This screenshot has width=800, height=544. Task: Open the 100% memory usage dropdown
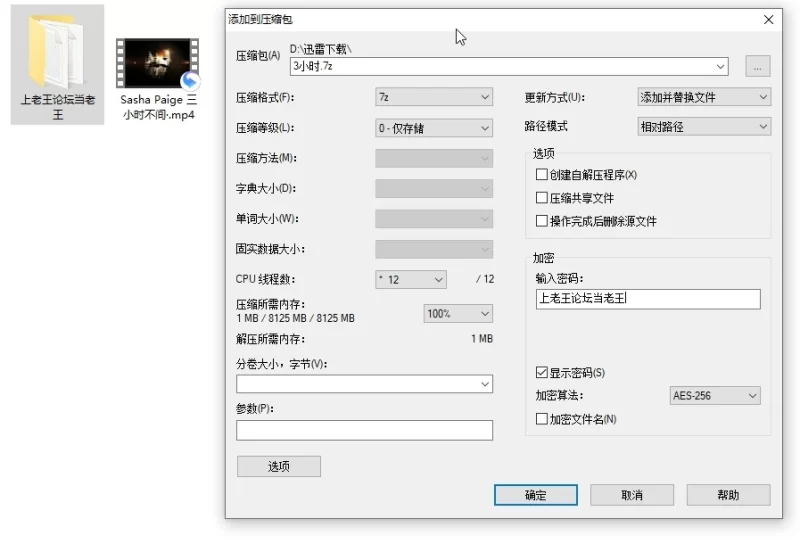coord(458,314)
